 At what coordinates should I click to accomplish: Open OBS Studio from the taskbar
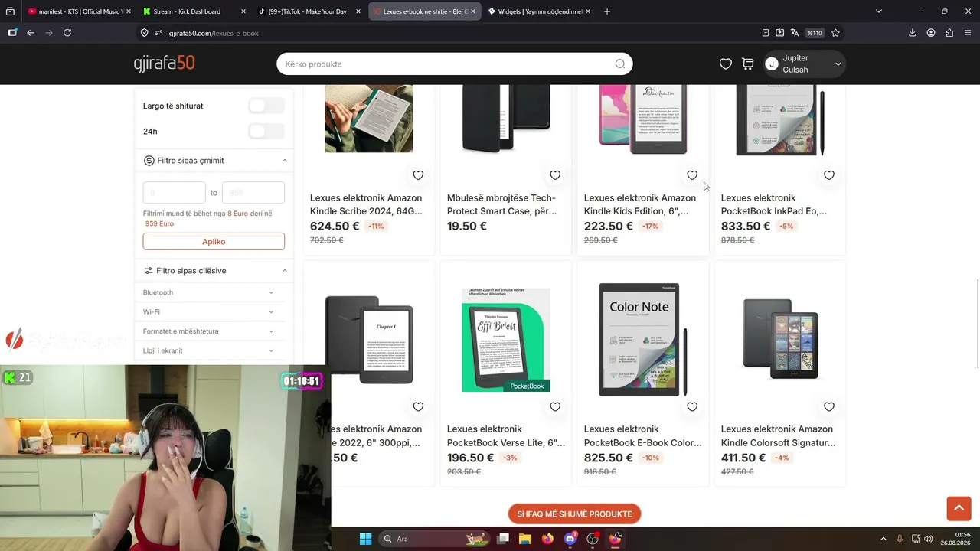pos(592,539)
